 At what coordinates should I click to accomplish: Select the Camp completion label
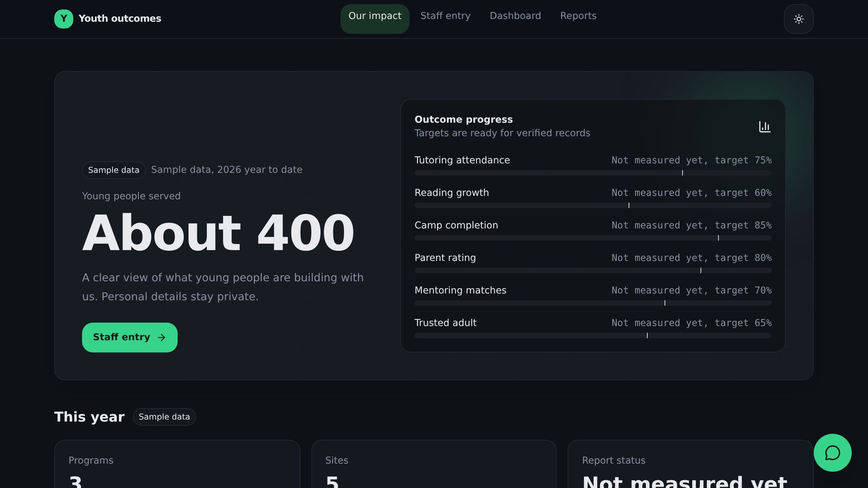click(x=456, y=225)
